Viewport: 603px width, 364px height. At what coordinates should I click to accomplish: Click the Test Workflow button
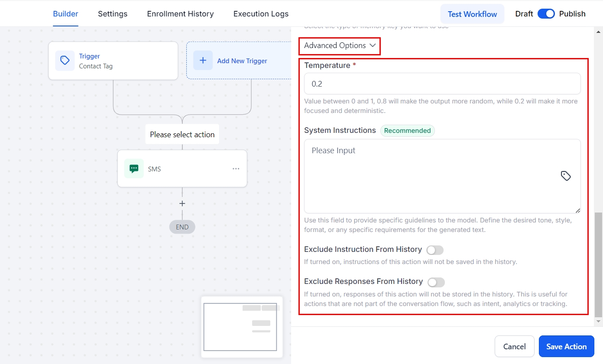(472, 14)
